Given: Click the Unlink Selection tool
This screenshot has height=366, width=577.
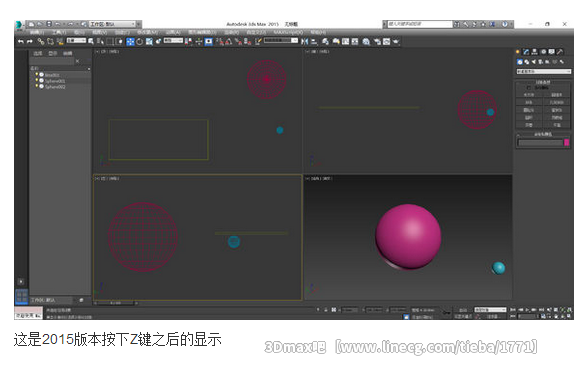Looking at the screenshot, I should pyautogui.click(x=50, y=42).
